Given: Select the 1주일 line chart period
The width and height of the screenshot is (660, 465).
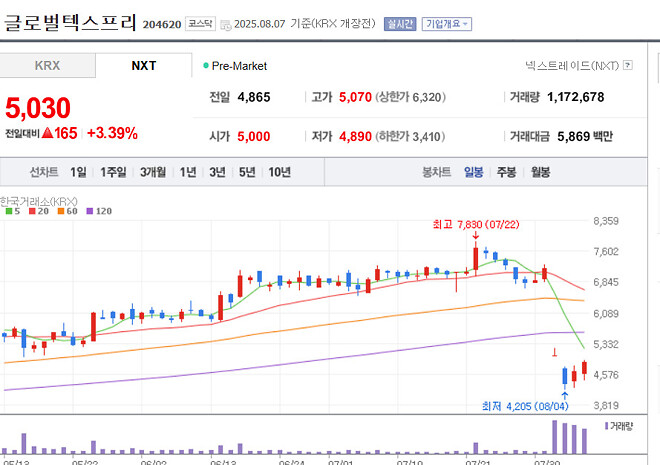Looking at the screenshot, I should [113, 172].
